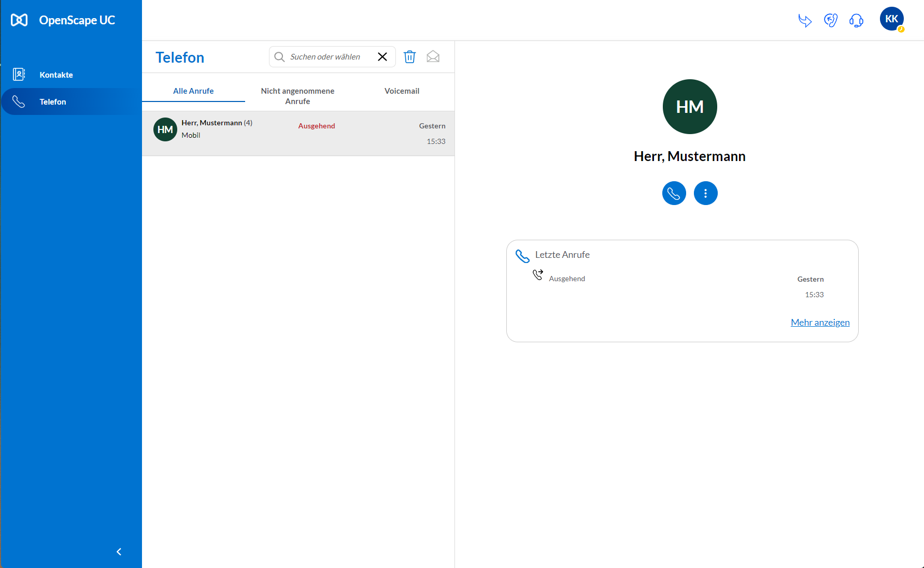Viewport: 924px width, 568px height.
Task: Open the preferred device phone icon
Action: coord(830,21)
